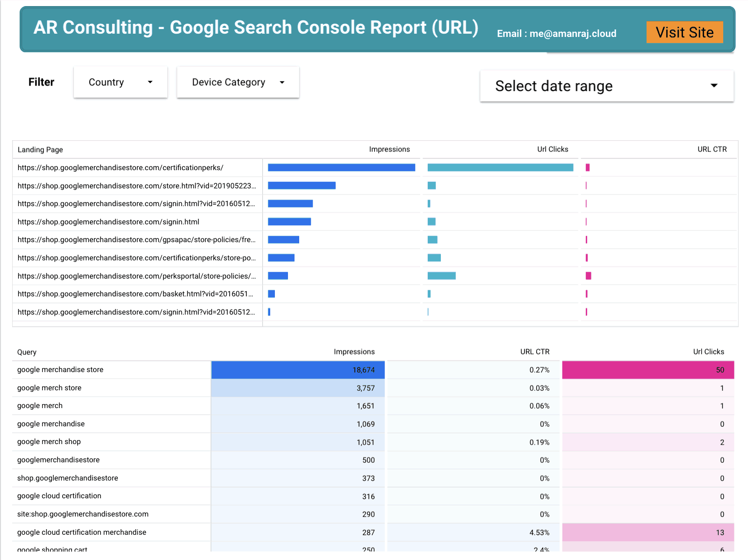Expand the Select date range picker
Image resolution: width=748 pixels, height=560 pixels.
(606, 86)
